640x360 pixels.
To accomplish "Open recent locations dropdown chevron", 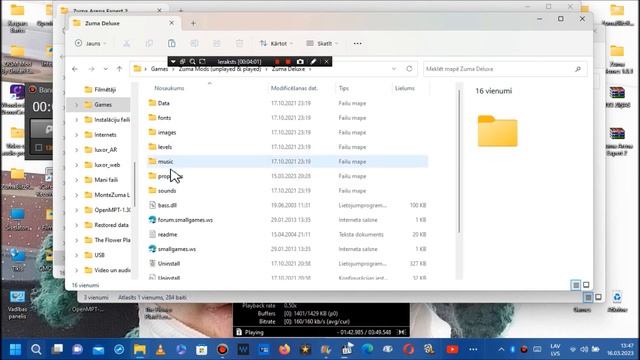I will 106,69.
